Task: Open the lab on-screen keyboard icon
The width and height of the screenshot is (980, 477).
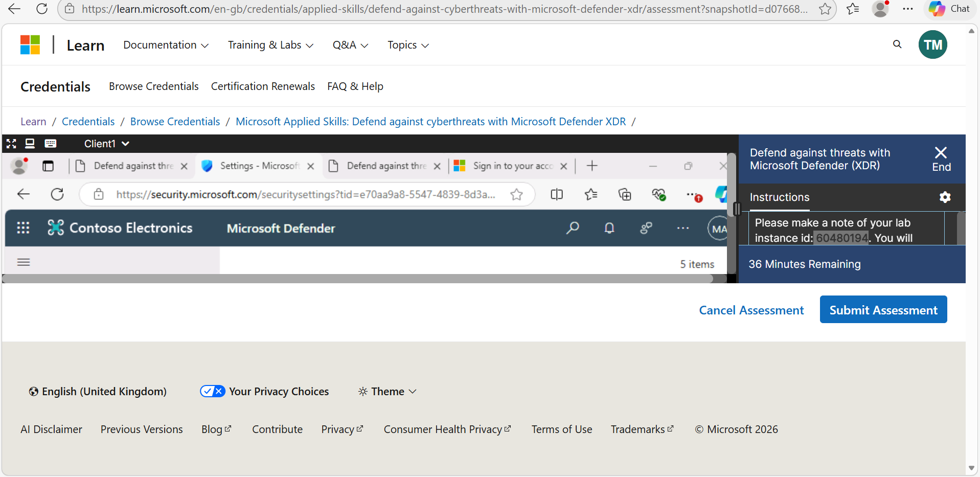Action: [x=51, y=144]
